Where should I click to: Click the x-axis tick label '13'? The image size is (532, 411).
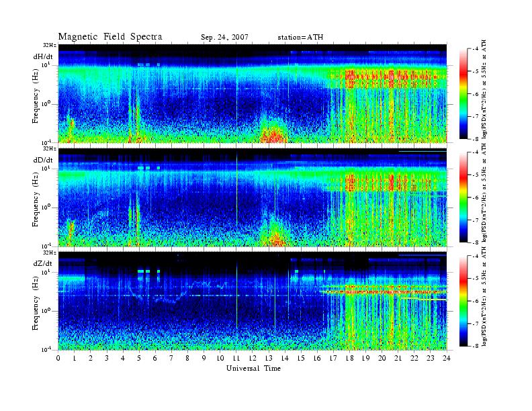point(269,358)
